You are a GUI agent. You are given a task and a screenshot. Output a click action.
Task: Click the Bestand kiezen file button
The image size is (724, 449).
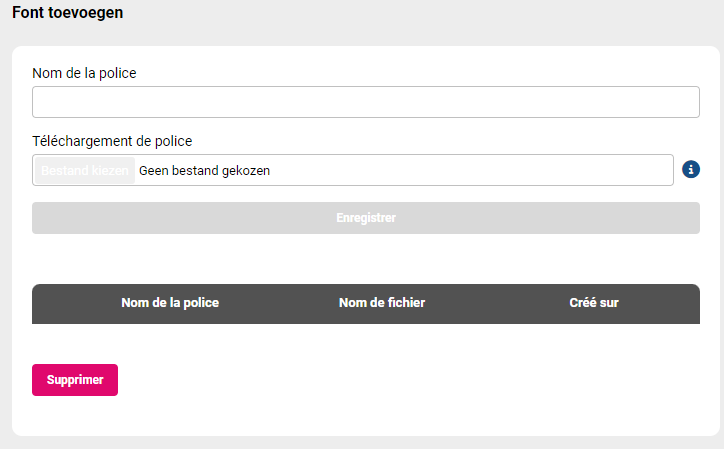coord(84,170)
